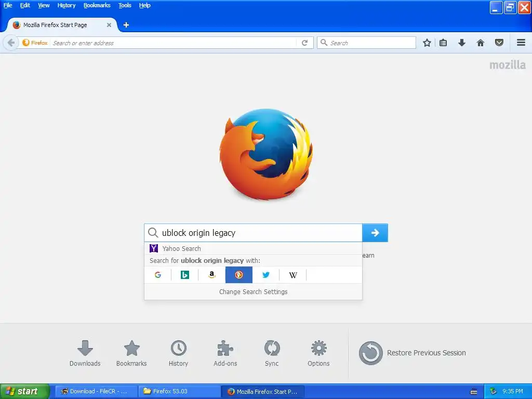
Task: Search with Bing engine icon
Action: point(185,275)
